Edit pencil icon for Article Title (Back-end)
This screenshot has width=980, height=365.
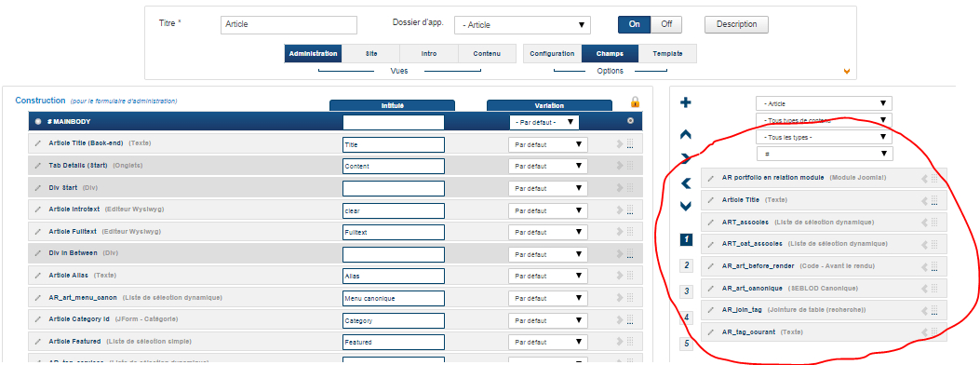click(x=38, y=143)
